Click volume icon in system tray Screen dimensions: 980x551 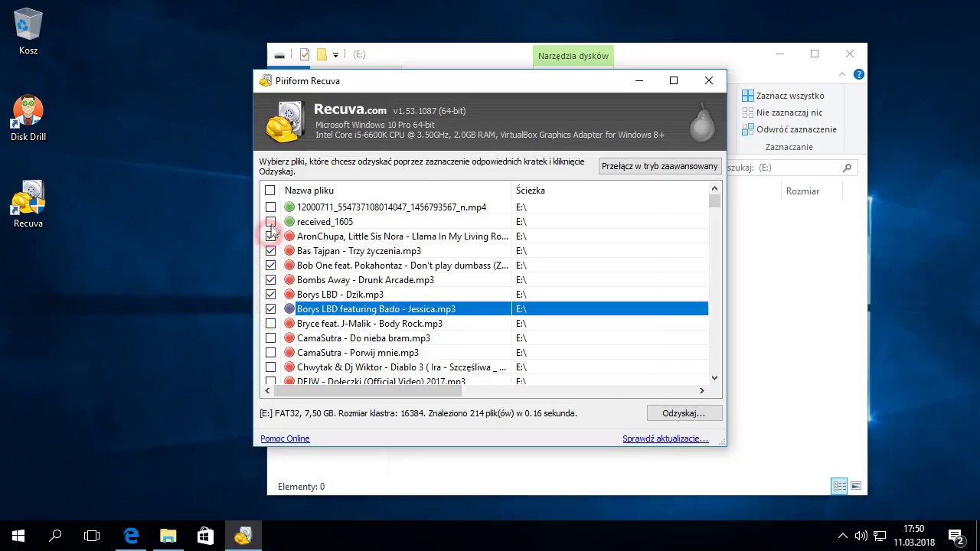point(861,536)
